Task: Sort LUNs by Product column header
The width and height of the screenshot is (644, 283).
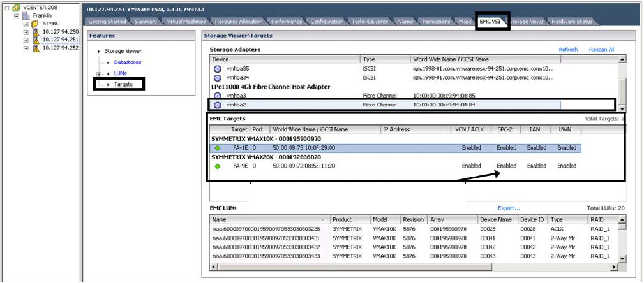Action: click(x=350, y=220)
